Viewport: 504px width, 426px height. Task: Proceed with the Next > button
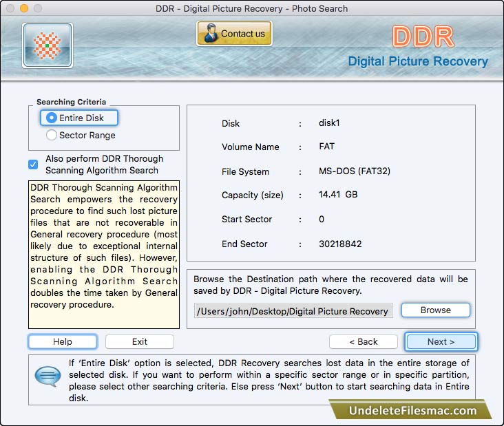click(441, 341)
